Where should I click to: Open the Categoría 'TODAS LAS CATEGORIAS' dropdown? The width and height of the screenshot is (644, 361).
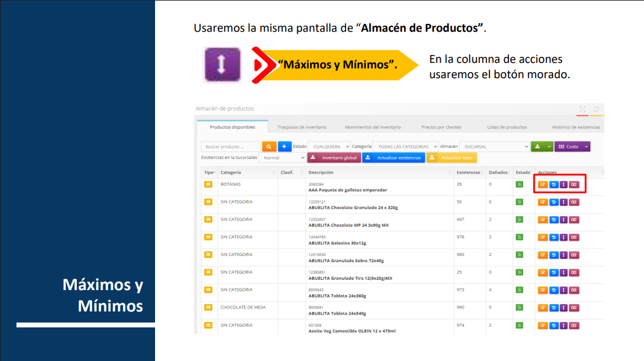click(x=405, y=147)
